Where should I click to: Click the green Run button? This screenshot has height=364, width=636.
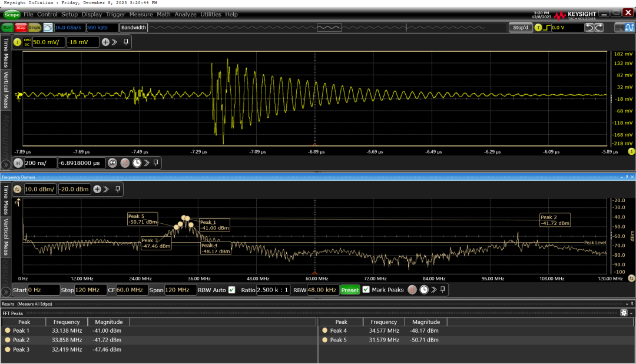click(7, 28)
